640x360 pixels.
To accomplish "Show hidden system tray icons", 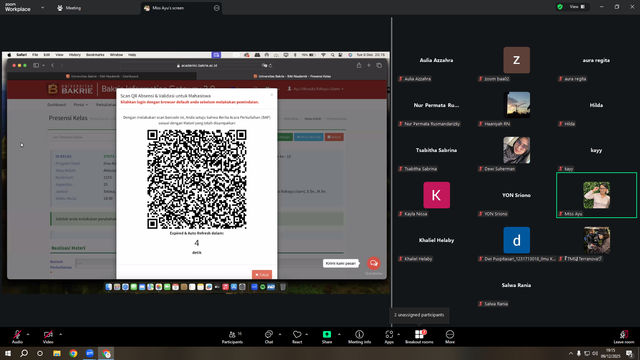I will click(x=570, y=353).
